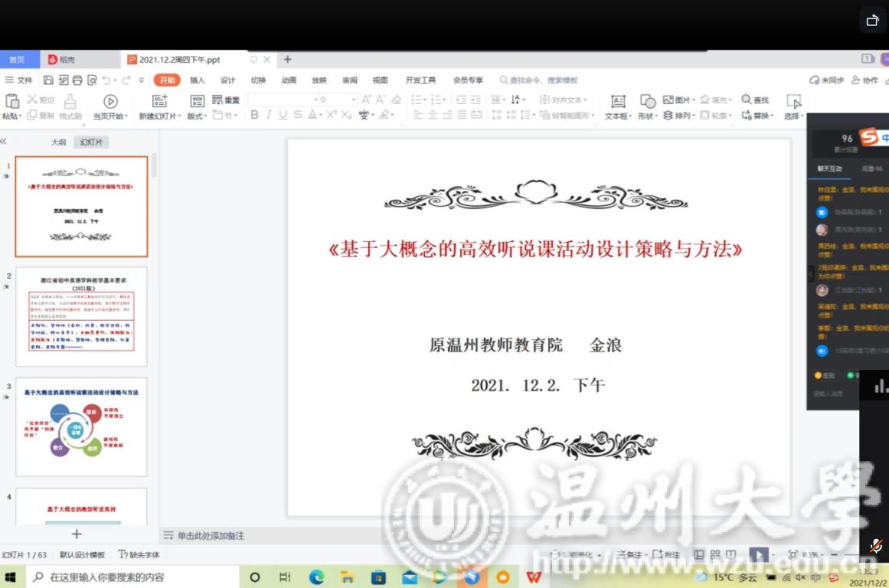This screenshot has width=889, height=588.
Task: Open Print Preview from the quick toolbar
Action: click(x=92, y=80)
